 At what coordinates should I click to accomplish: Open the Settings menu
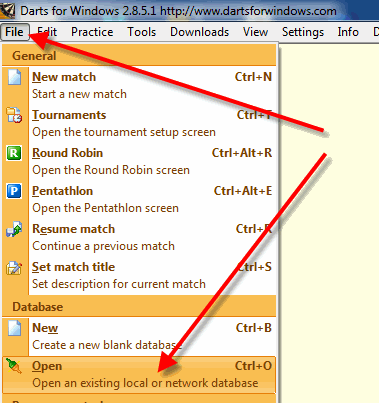303,32
